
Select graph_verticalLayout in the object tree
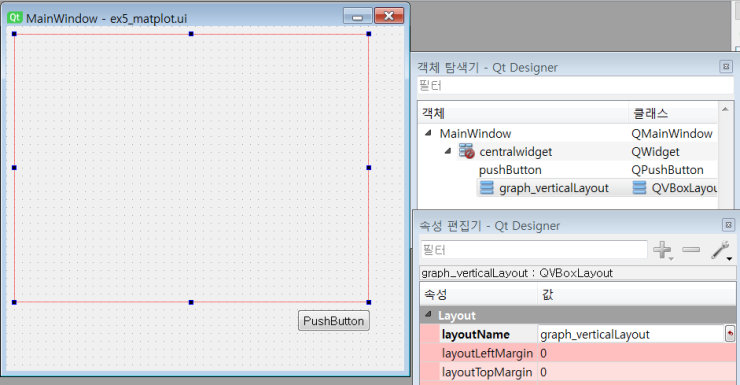click(554, 188)
